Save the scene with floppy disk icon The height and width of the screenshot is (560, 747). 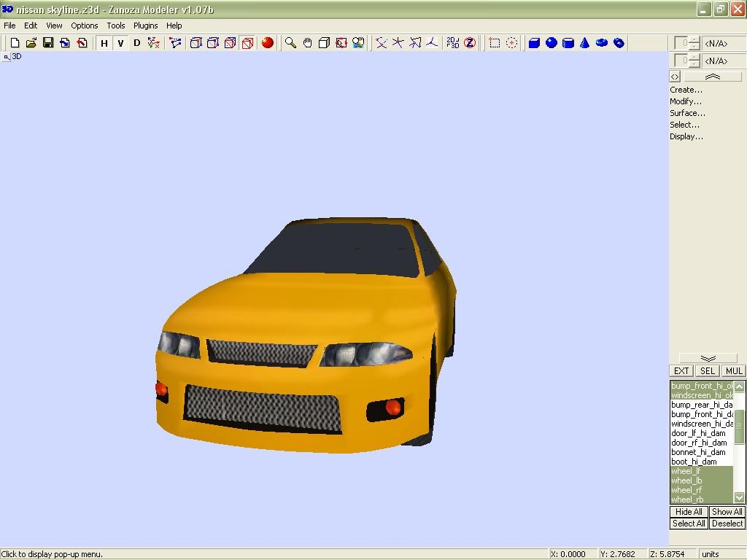48,43
